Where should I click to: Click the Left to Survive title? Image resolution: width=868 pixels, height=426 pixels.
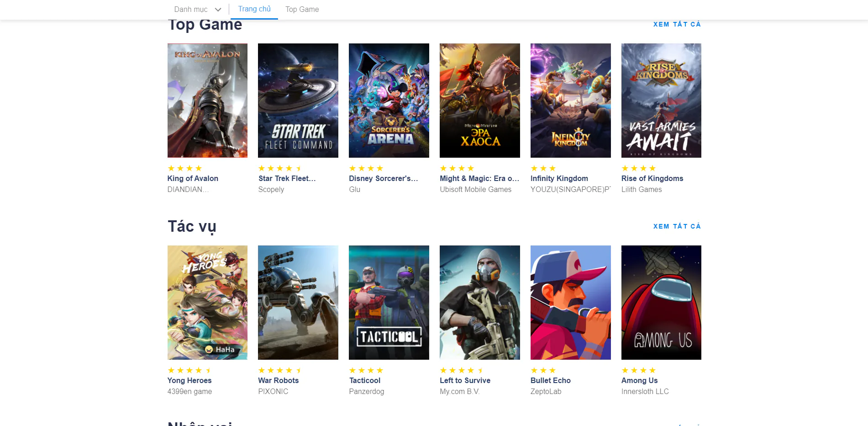click(x=465, y=380)
